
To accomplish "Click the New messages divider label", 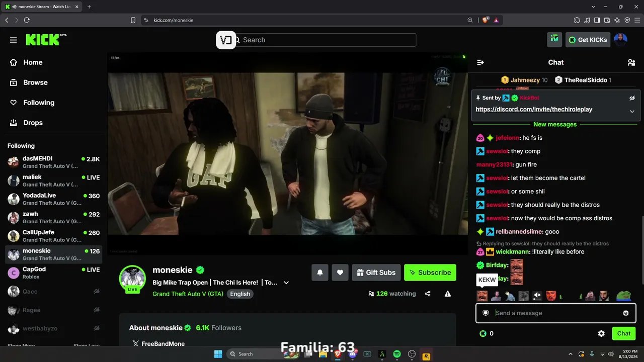I will point(555,124).
